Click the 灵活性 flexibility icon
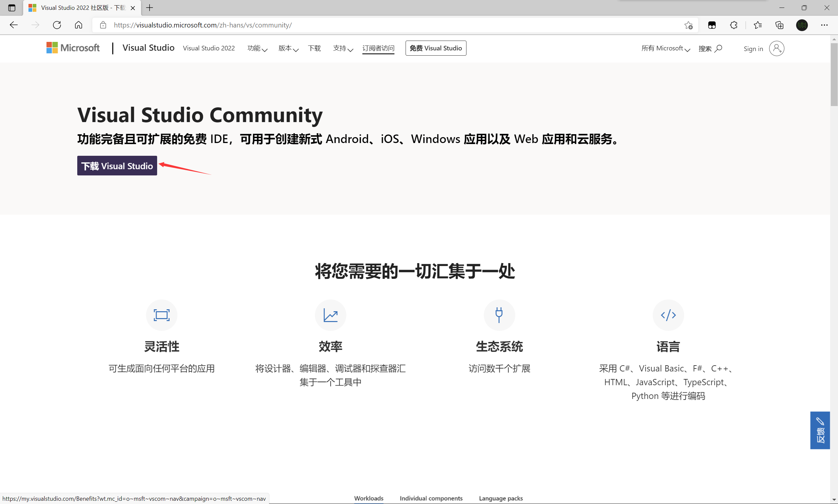This screenshot has width=838, height=504. click(x=162, y=315)
